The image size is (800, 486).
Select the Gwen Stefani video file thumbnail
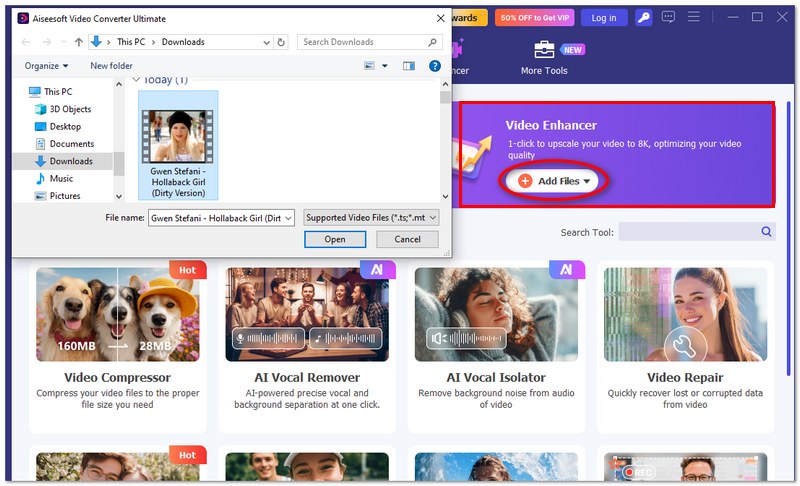(x=178, y=145)
